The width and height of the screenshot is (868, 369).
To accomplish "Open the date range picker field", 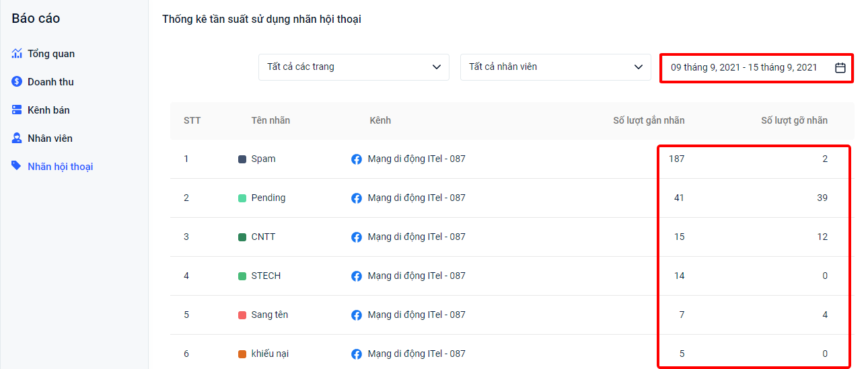I will click(x=744, y=67).
